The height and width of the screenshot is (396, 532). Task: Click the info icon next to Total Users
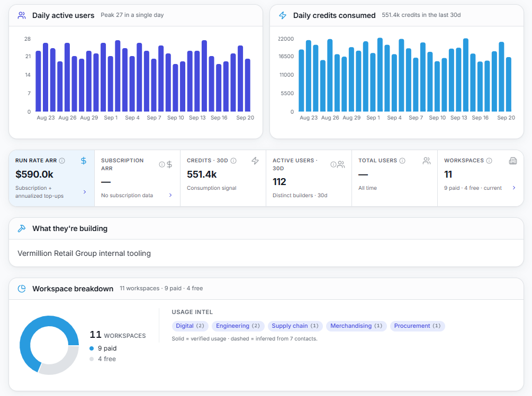tap(402, 161)
